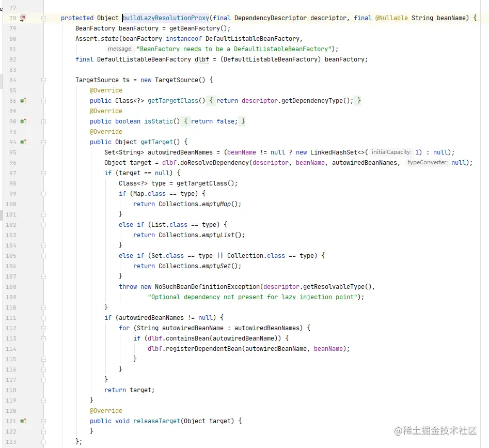This screenshot has height=448, width=489.
Task: Click Collection.class on line 105
Action: click(x=256, y=256)
